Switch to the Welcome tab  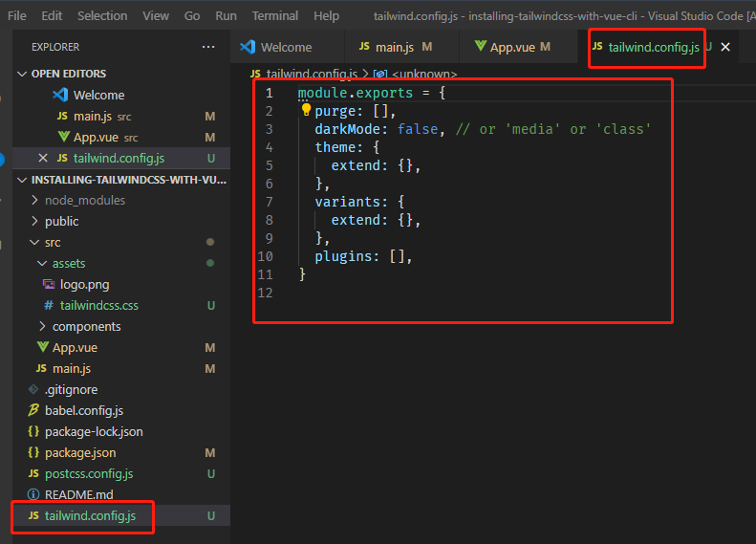point(287,47)
